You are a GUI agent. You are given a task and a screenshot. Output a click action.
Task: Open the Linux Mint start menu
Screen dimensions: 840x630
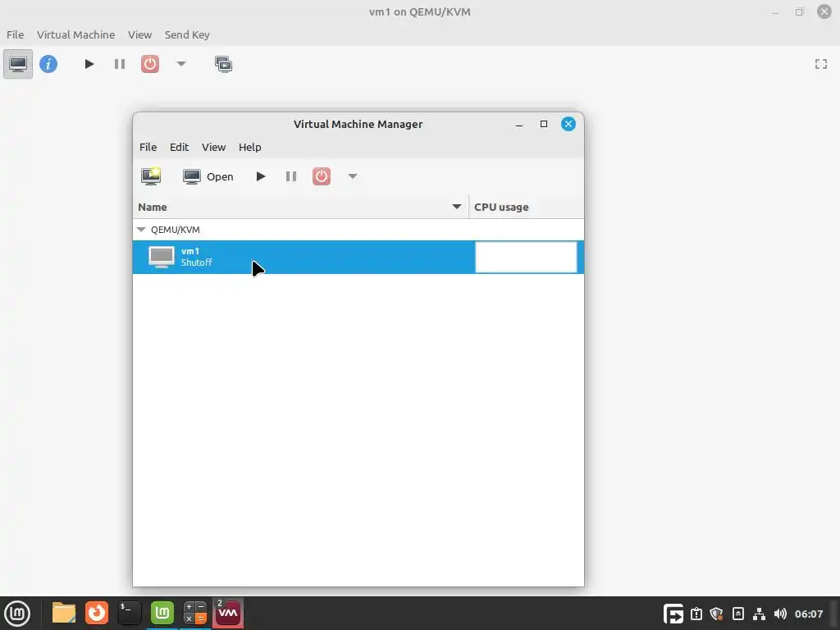[18, 614]
